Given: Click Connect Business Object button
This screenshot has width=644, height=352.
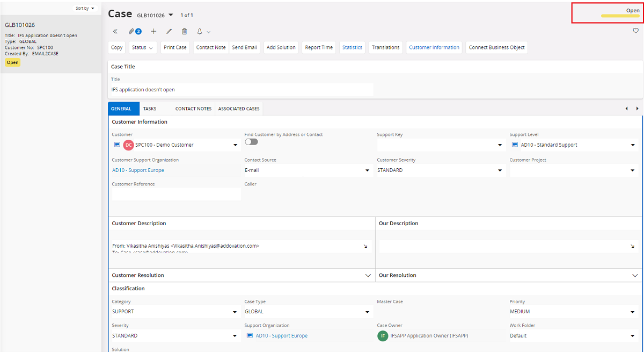Looking at the screenshot, I should pos(497,47).
